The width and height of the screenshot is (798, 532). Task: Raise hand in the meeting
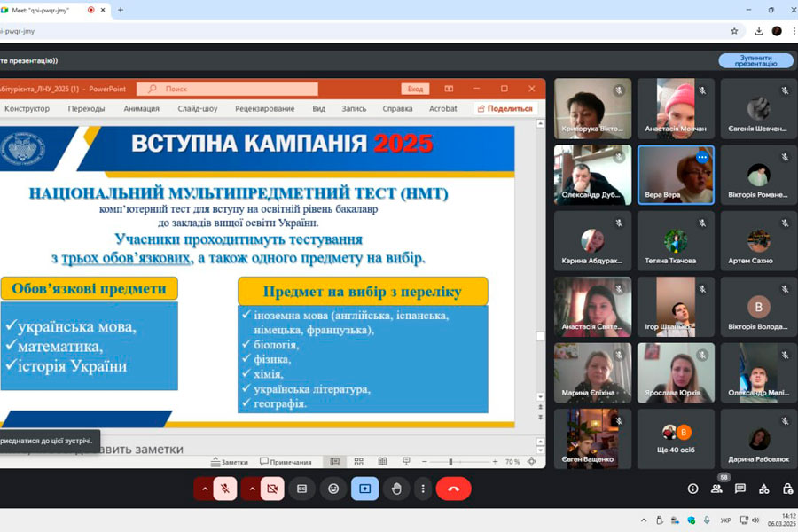tap(396, 489)
